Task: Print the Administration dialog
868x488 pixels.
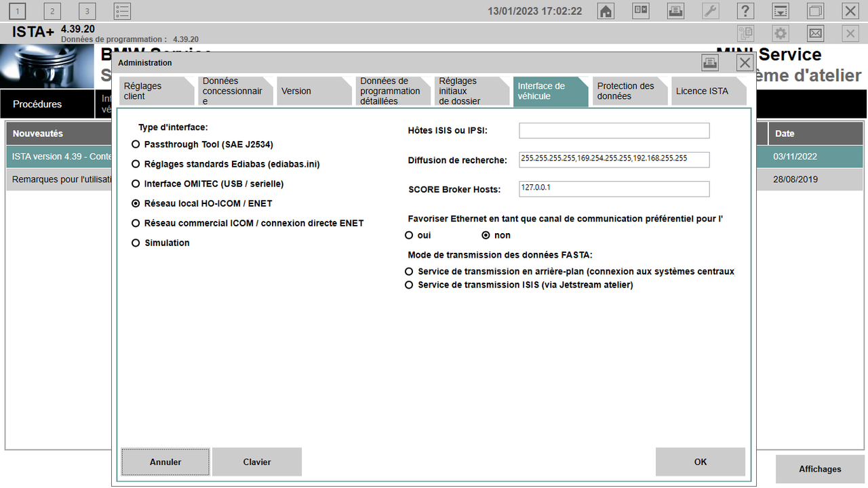Action: 710,63
